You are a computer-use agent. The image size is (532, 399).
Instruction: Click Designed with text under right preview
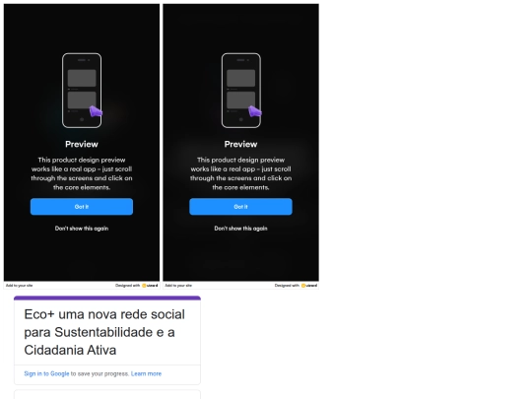tap(287, 286)
